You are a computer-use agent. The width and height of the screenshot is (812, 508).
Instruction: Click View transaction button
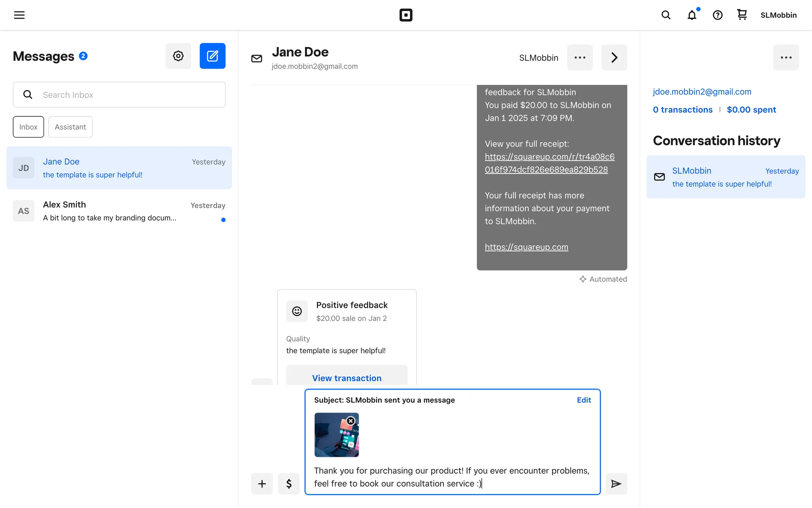coord(346,378)
